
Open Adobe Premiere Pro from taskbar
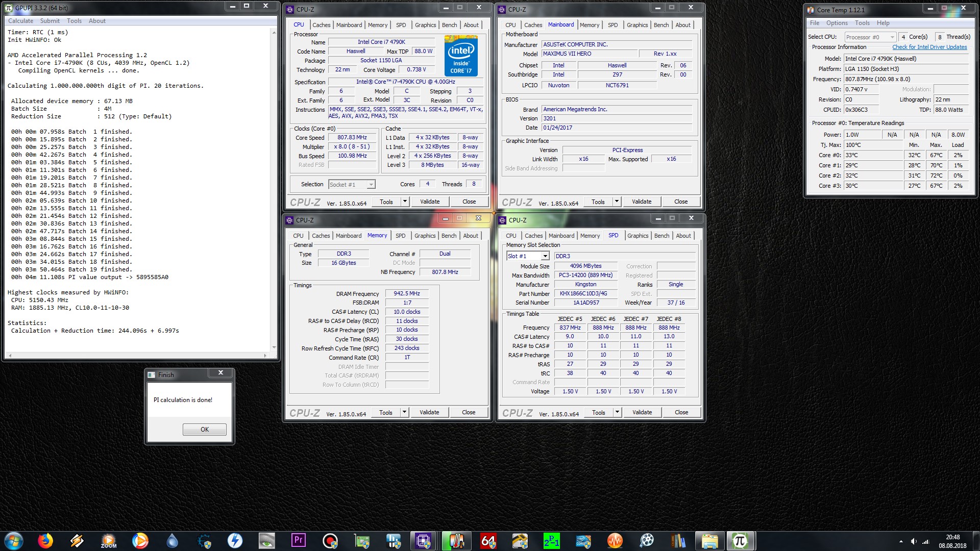[299, 541]
